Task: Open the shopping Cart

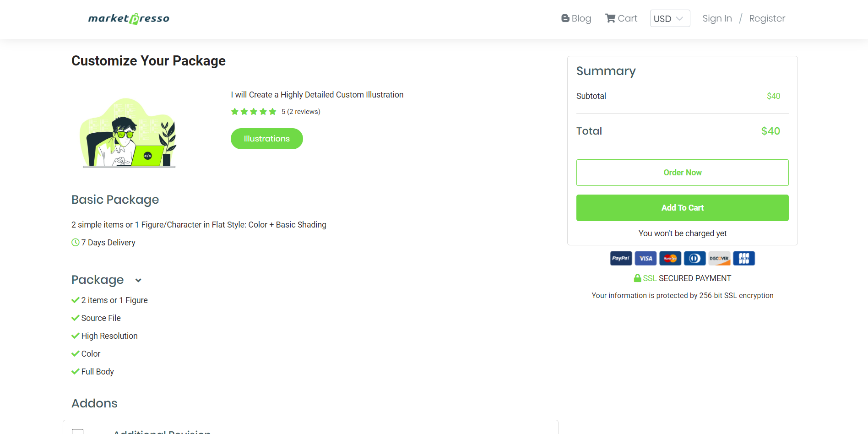Action: (621, 18)
